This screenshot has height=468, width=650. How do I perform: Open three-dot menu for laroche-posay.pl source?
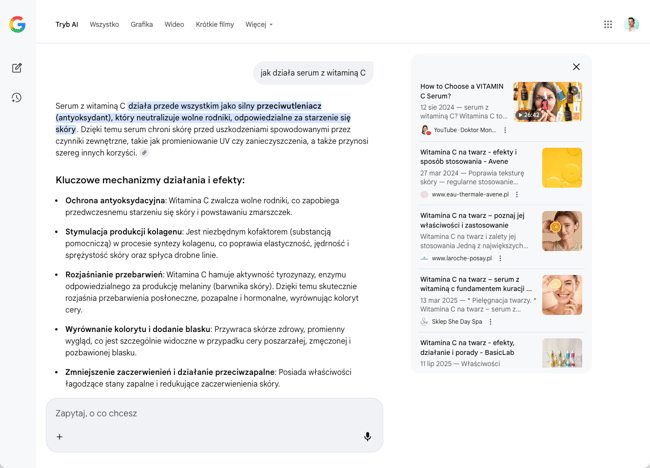(500, 258)
